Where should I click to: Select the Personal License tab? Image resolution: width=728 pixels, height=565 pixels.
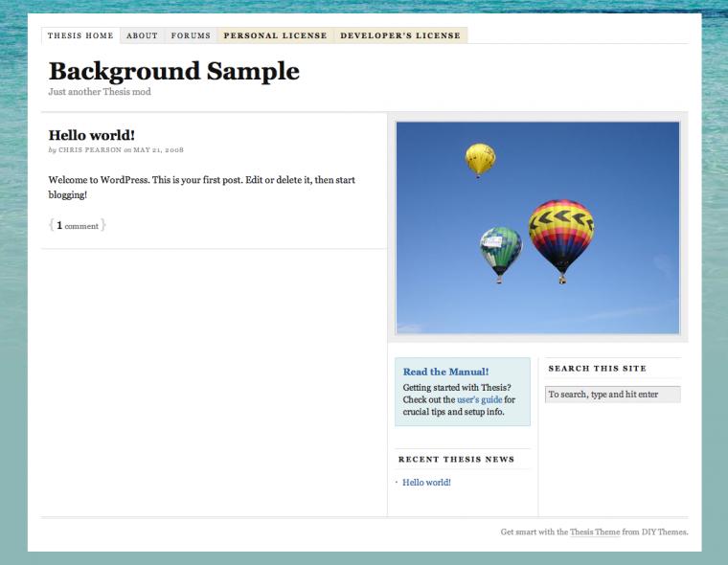[275, 35]
